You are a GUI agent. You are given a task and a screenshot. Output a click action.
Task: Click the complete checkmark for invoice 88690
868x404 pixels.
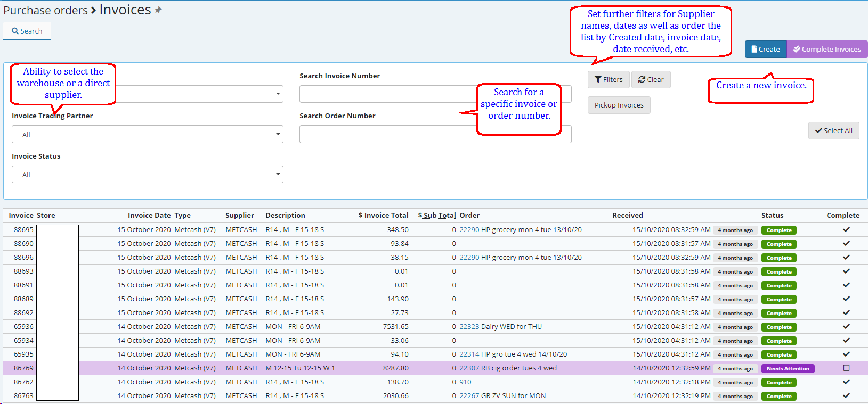click(x=846, y=243)
